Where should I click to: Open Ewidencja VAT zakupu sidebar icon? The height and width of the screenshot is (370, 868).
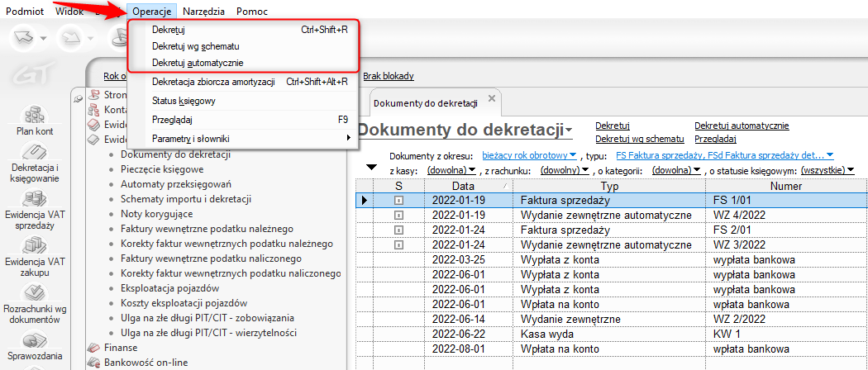click(x=34, y=246)
